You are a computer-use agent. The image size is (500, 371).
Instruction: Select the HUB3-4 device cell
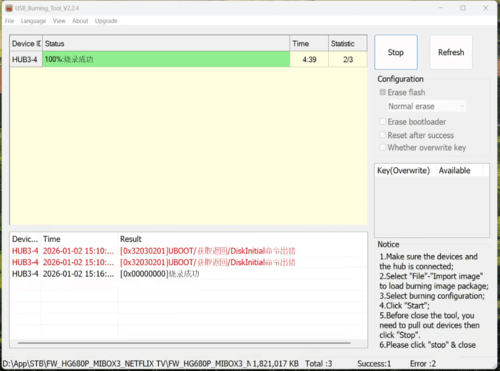pyautogui.click(x=26, y=59)
